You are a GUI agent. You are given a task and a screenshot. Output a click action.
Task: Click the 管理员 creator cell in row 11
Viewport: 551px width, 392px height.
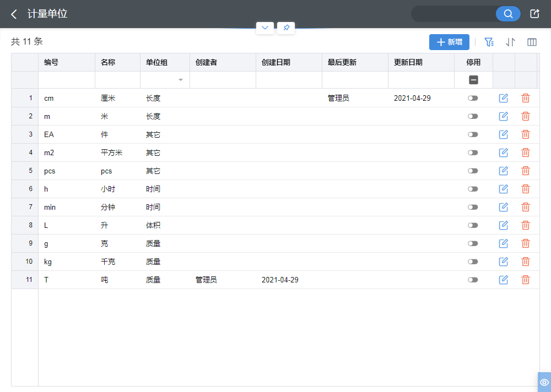coord(223,280)
